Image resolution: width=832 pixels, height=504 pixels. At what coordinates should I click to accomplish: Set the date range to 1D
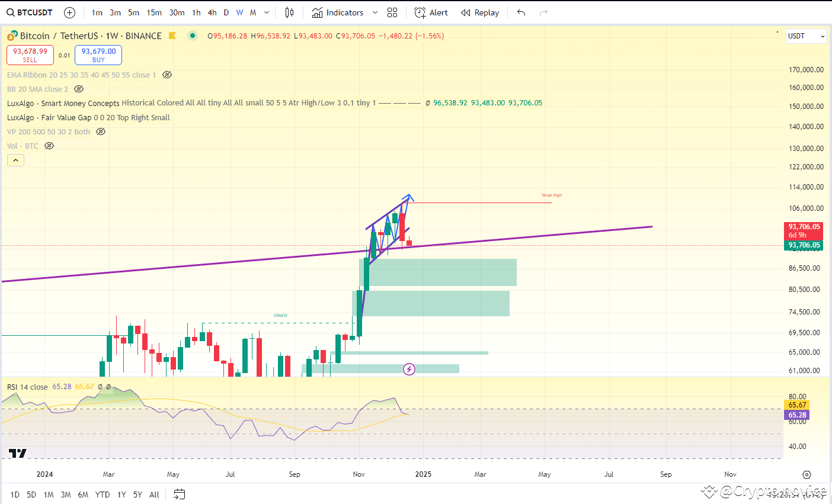coord(15,495)
